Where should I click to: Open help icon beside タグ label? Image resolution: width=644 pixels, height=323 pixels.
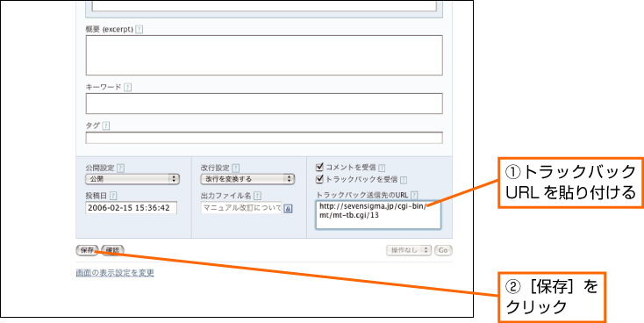(106, 126)
